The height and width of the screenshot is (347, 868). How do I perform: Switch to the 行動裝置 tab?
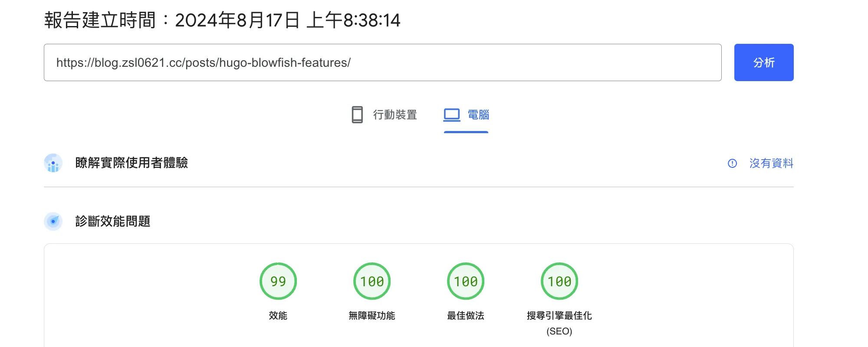(x=395, y=115)
